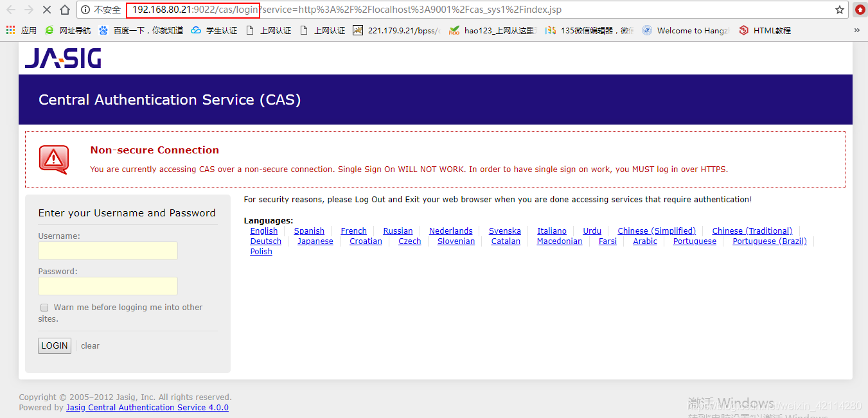Open the hao123 bookmark
The width and height of the screenshot is (868, 418).
pyautogui.click(x=492, y=30)
